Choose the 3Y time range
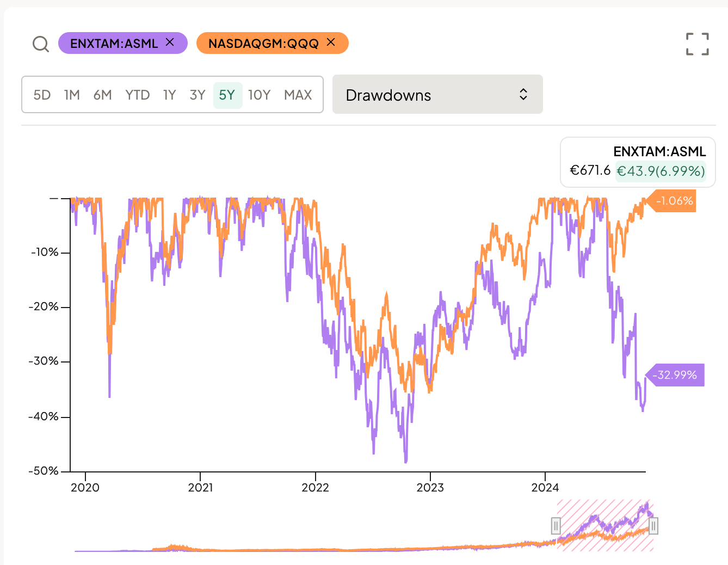This screenshot has height=565, width=728. tap(198, 95)
